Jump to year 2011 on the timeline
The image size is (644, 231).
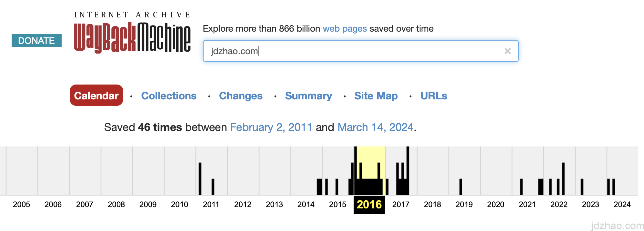click(211, 205)
